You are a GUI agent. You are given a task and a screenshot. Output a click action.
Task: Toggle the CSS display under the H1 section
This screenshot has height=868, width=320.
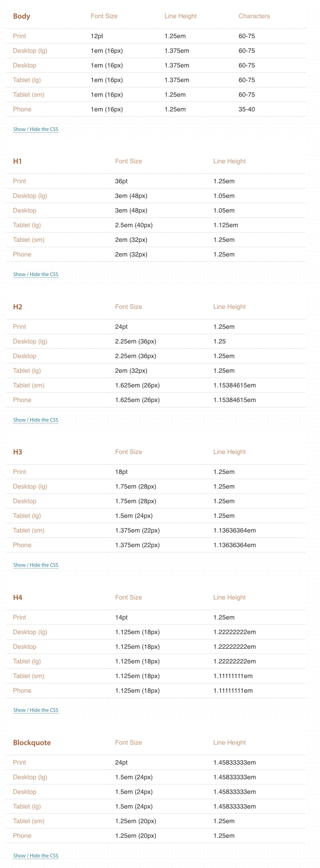pyautogui.click(x=36, y=274)
